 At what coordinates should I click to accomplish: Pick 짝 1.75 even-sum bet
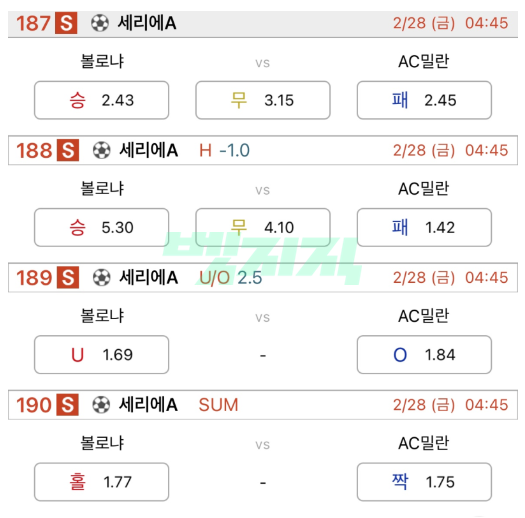pos(424,482)
